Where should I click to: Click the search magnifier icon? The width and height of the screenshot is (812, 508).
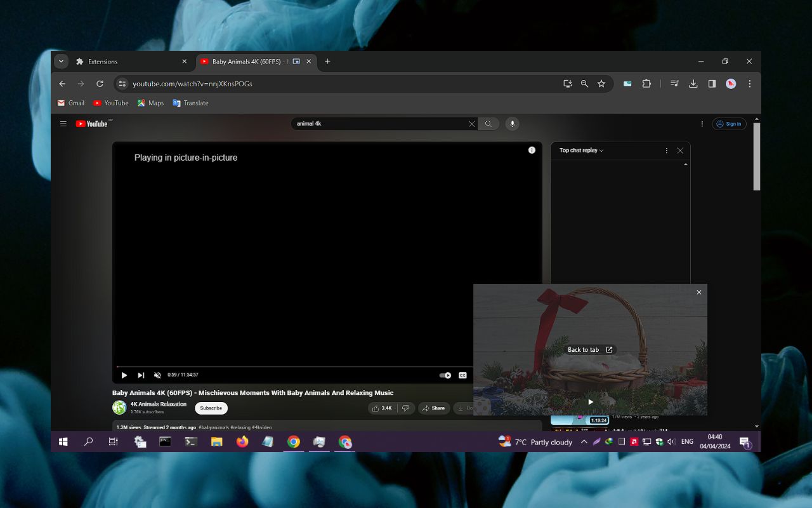pyautogui.click(x=488, y=124)
